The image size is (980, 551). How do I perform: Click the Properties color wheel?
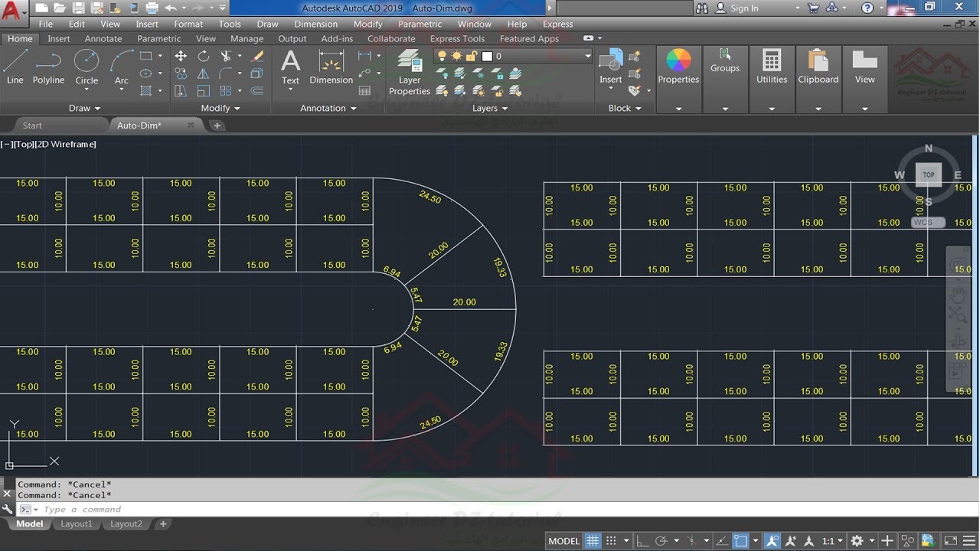678,60
